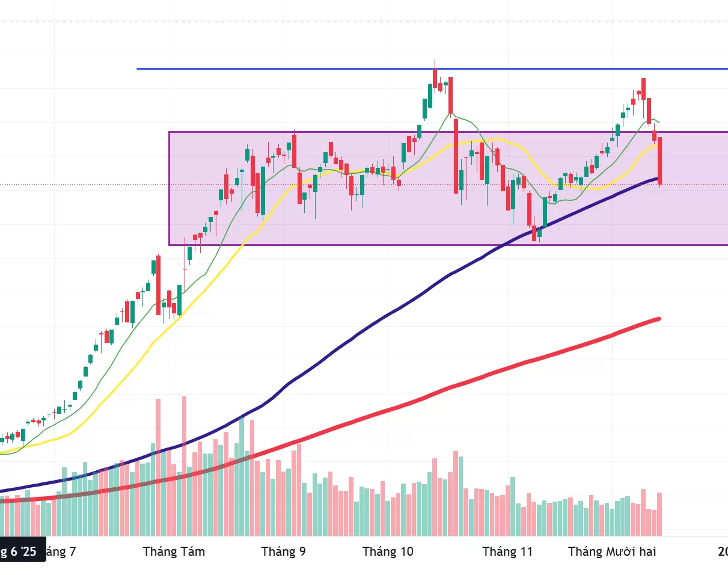Click the highlighted dark date label '6 '25'
Screen dimensions: 728x575
coord(22,550)
